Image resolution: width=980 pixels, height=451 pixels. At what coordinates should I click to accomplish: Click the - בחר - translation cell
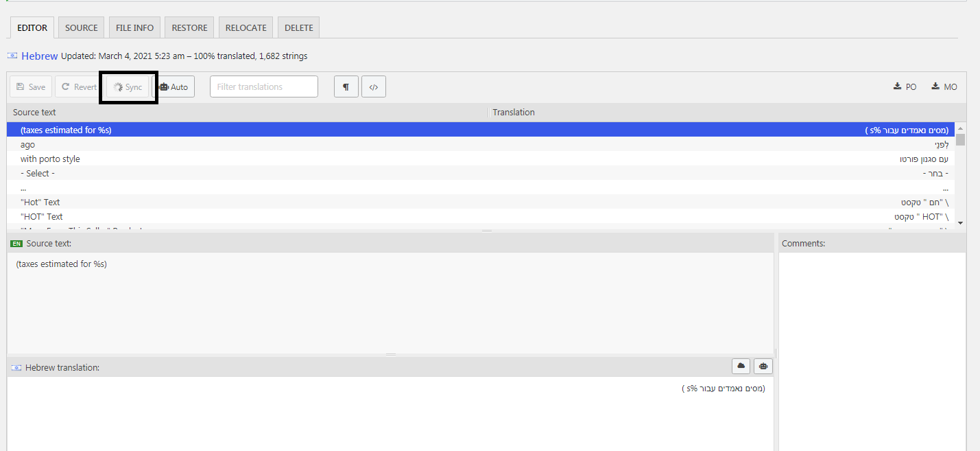tap(936, 173)
